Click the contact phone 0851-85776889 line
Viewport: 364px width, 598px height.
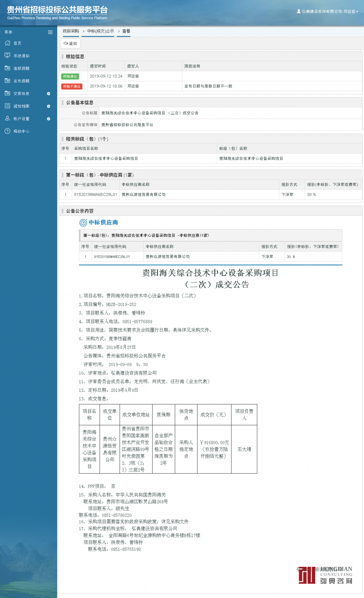(116, 321)
